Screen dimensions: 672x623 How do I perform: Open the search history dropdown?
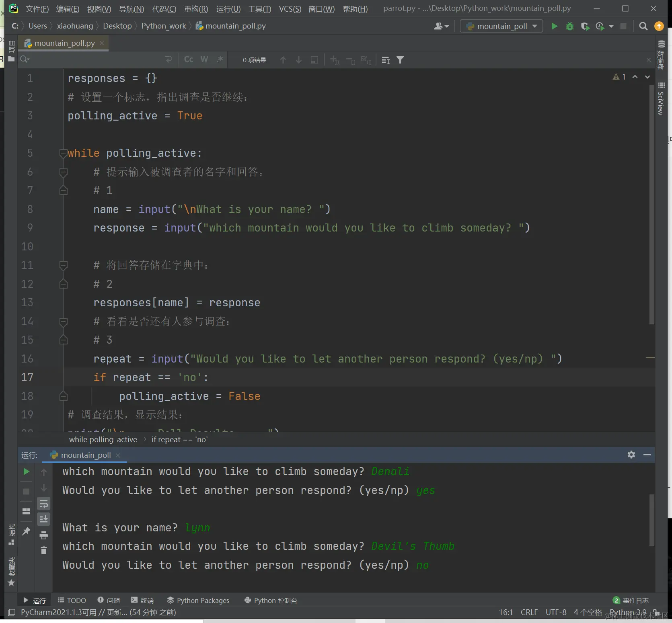(25, 59)
